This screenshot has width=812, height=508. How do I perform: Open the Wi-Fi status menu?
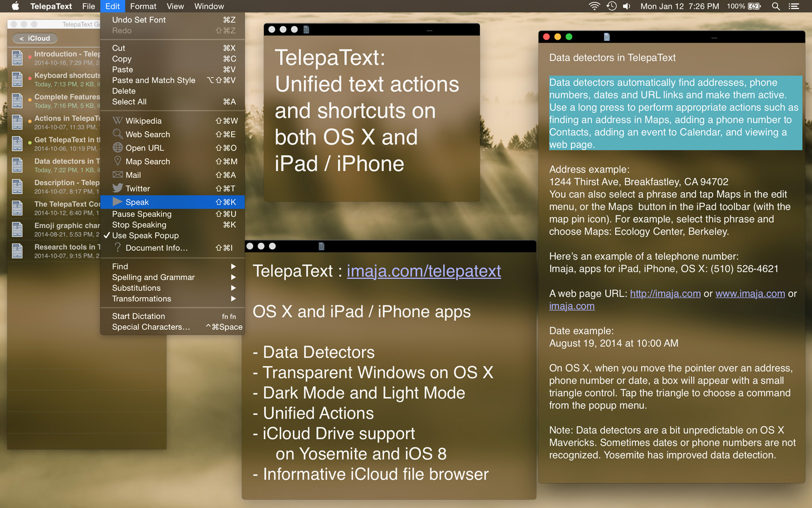(594, 6)
